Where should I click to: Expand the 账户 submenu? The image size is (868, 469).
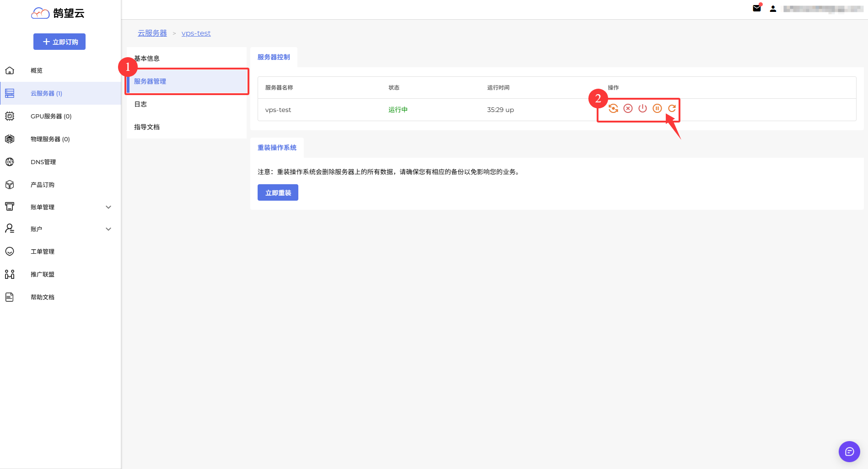point(108,229)
